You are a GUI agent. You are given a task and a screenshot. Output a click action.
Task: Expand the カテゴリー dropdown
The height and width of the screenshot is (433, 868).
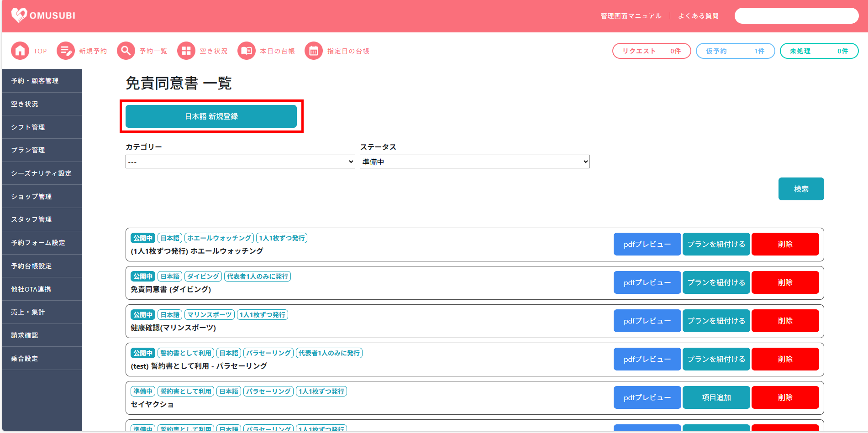(x=240, y=162)
